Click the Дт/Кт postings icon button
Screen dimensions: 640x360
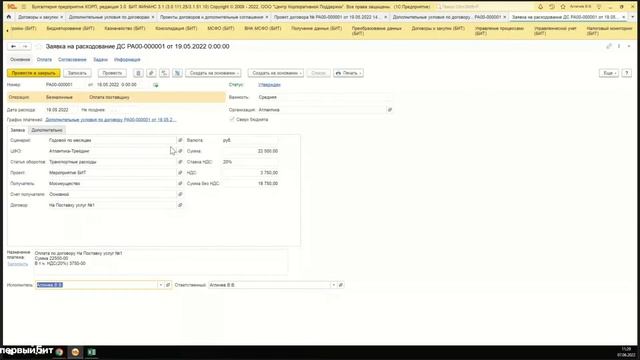pos(177,73)
